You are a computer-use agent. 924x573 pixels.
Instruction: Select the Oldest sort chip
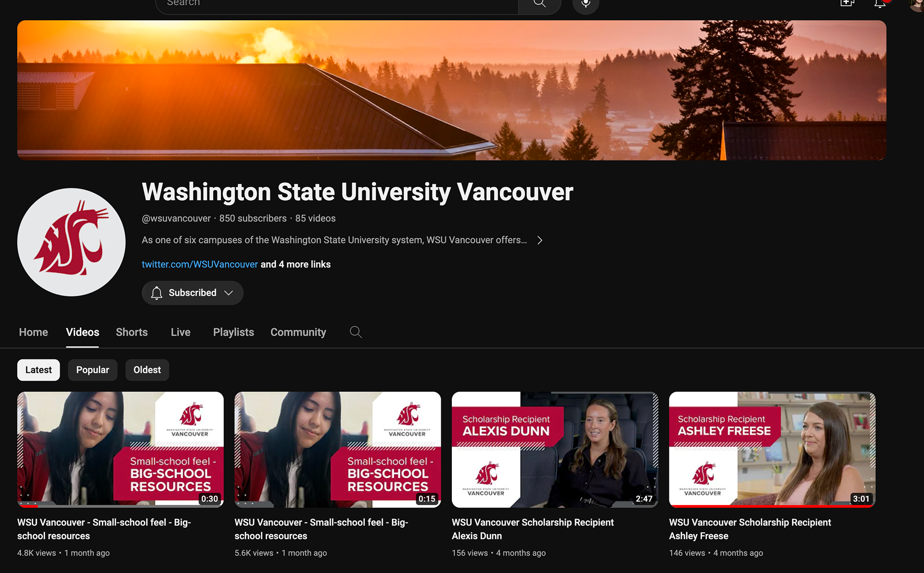(x=147, y=370)
